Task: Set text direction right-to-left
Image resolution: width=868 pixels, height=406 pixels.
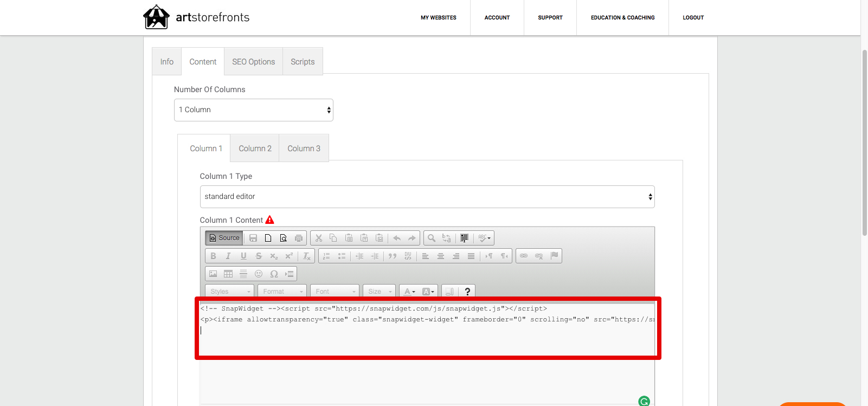Action: [504, 256]
